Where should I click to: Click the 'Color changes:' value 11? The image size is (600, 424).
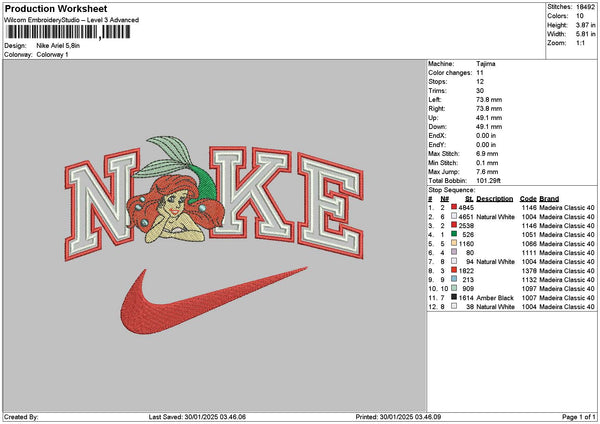(480, 73)
